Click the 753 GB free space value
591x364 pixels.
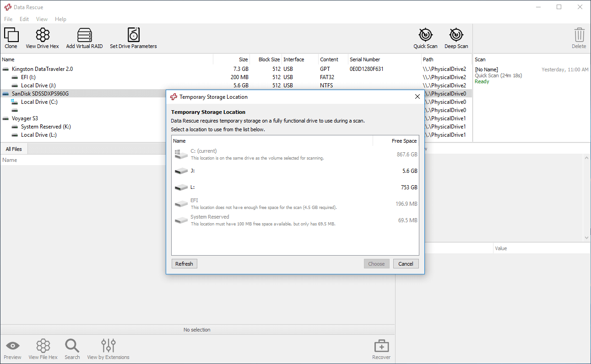click(x=409, y=187)
